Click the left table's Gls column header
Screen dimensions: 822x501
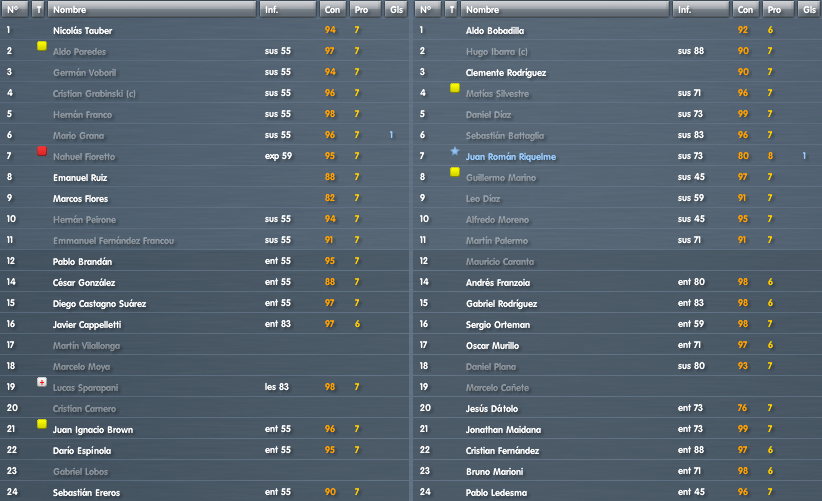(x=396, y=9)
